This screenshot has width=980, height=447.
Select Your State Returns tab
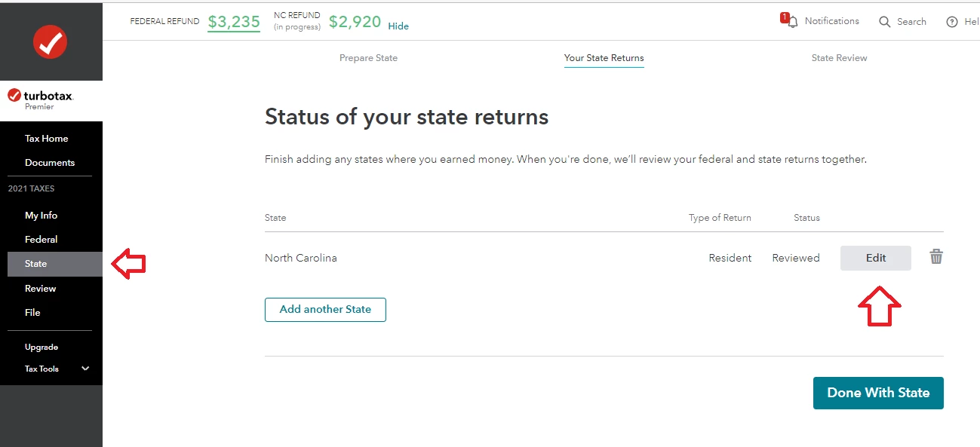(604, 58)
